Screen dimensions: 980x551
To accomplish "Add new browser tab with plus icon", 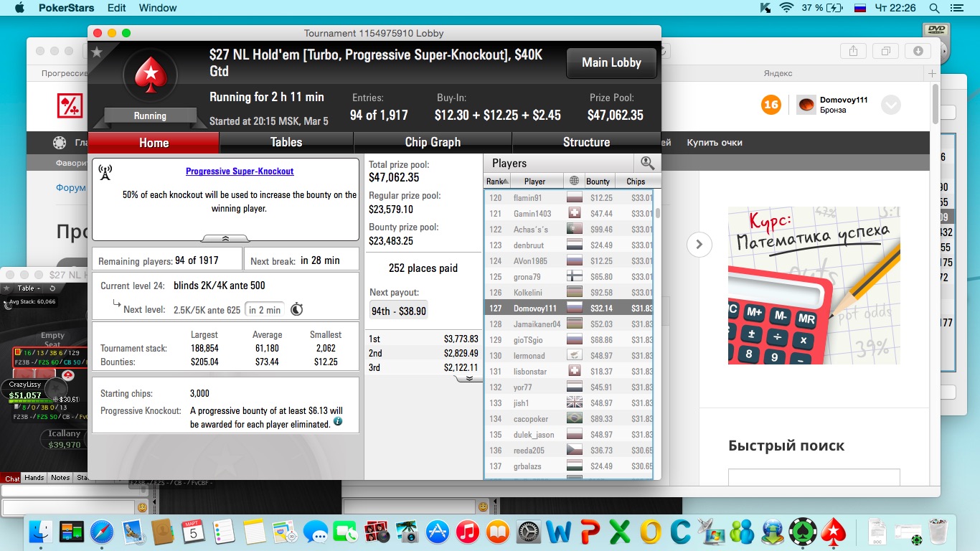I will (x=933, y=73).
